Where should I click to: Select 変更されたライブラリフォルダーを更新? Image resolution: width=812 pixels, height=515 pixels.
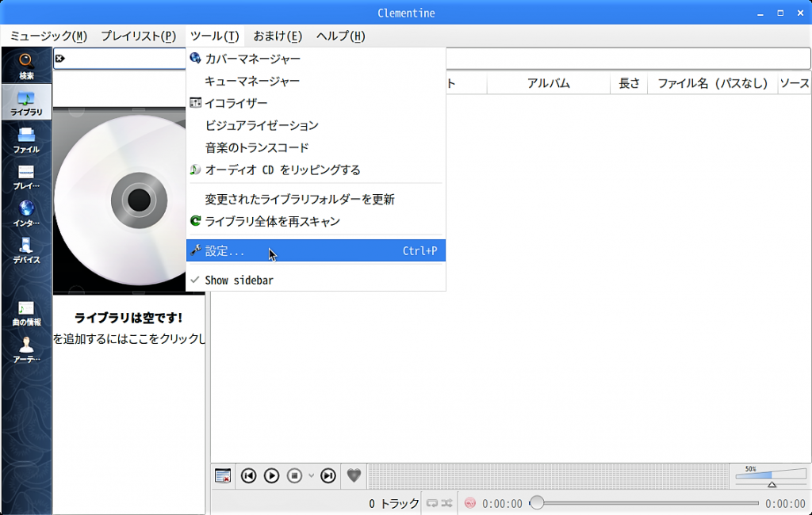(x=316, y=200)
